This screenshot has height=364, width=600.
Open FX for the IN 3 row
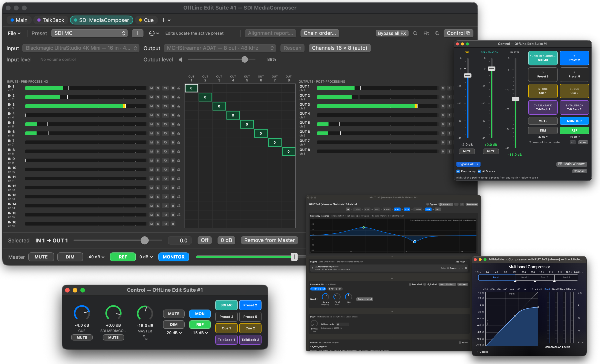click(165, 106)
